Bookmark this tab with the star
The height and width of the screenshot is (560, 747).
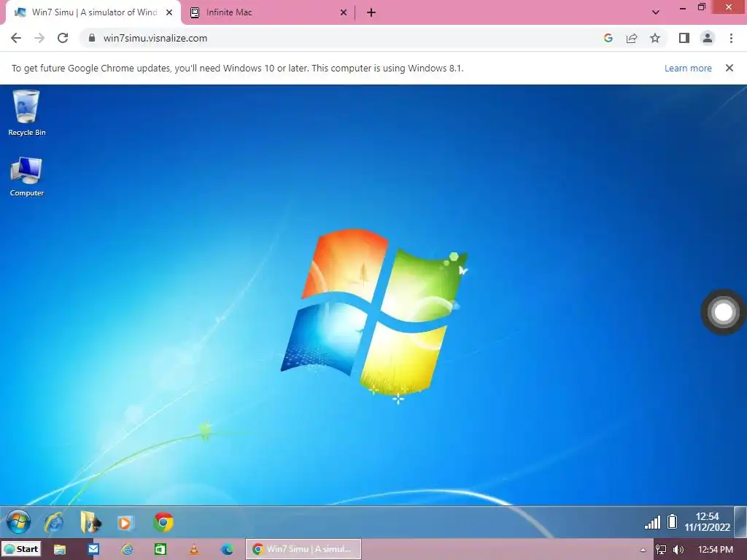click(x=655, y=38)
